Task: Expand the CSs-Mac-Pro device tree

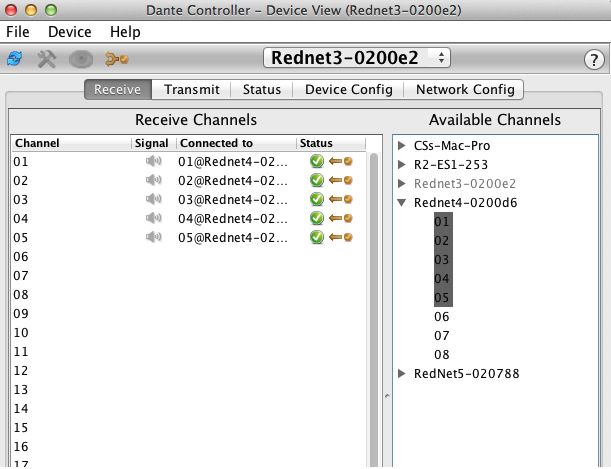Action: [x=402, y=146]
